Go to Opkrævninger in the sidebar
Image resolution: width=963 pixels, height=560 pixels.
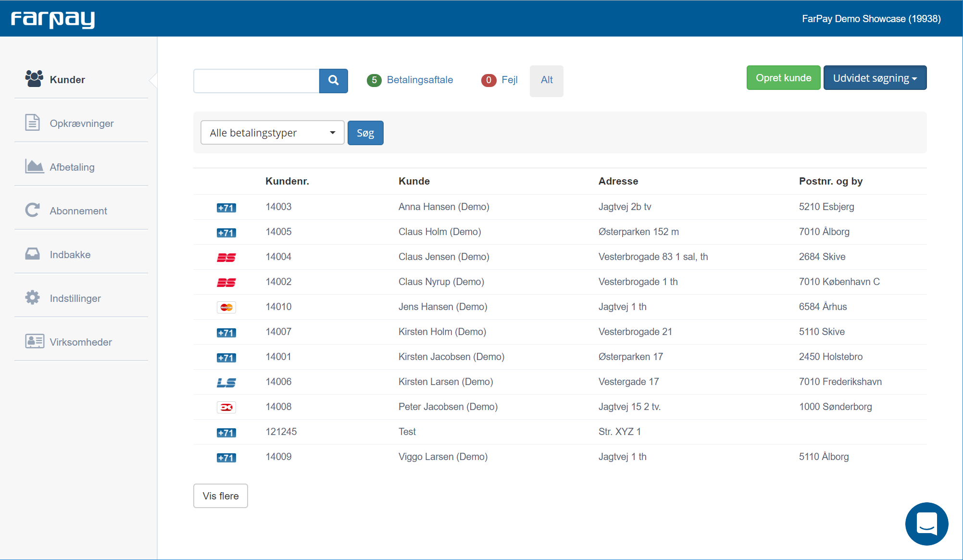(81, 123)
